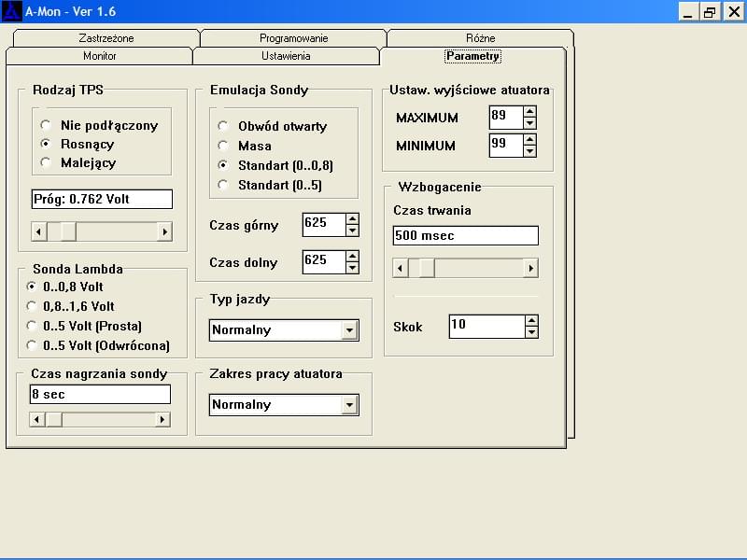The image size is (747, 560).
Task: Choose Standart (0..0,8) emulation
Action: pos(275,165)
